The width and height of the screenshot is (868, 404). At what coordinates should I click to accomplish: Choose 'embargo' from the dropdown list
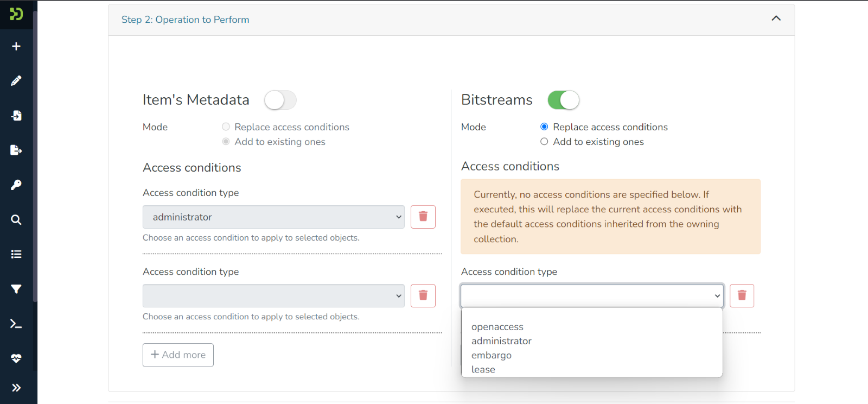tap(492, 355)
